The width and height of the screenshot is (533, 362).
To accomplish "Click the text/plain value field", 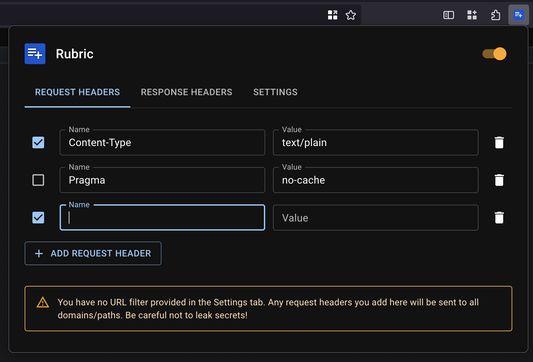I will point(376,142).
